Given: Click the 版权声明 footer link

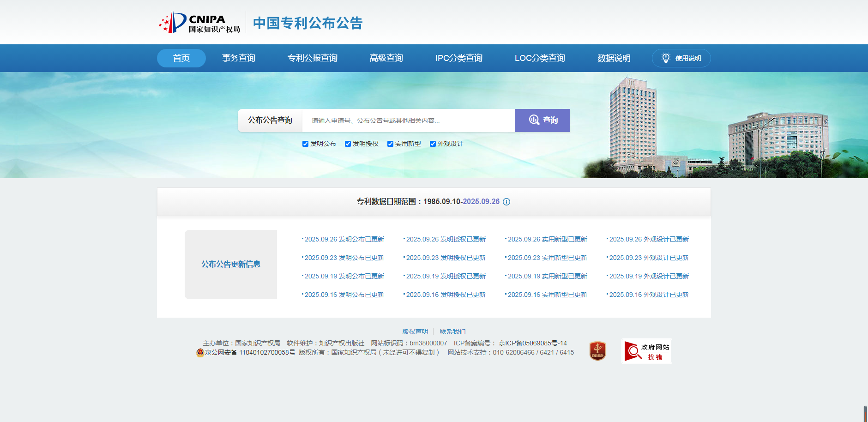Looking at the screenshot, I should (415, 332).
